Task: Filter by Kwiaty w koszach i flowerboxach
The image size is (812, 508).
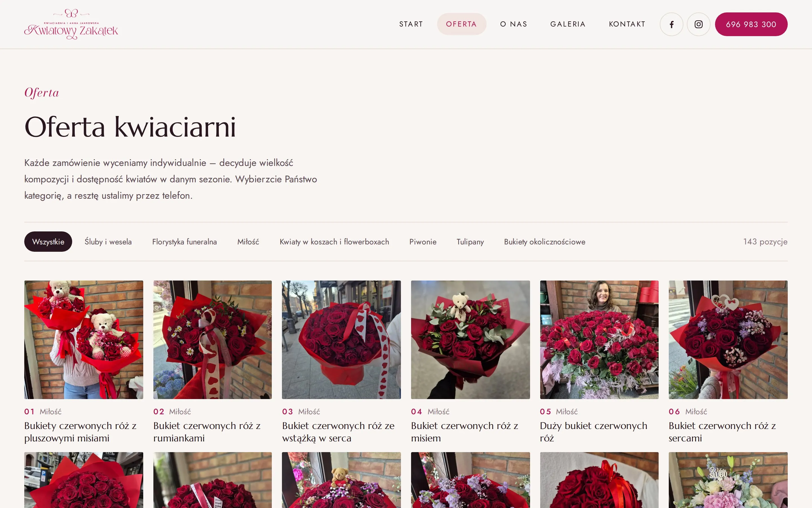Action: (x=334, y=242)
